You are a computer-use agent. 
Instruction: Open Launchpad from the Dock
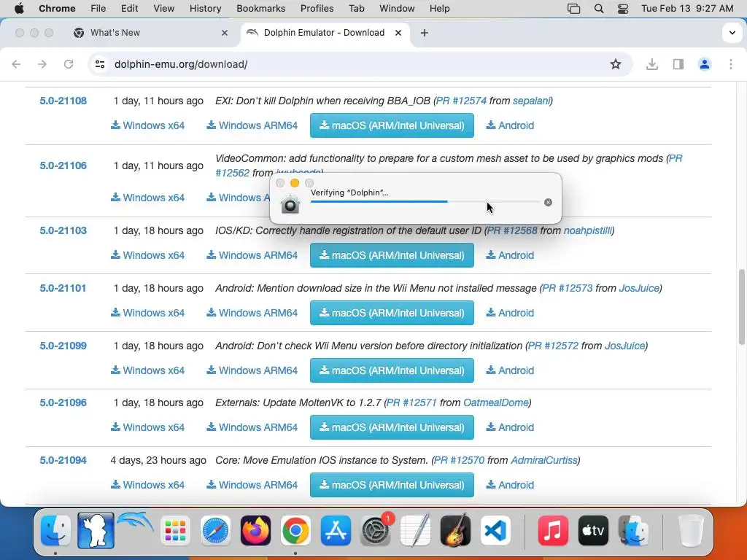point(175,531)
